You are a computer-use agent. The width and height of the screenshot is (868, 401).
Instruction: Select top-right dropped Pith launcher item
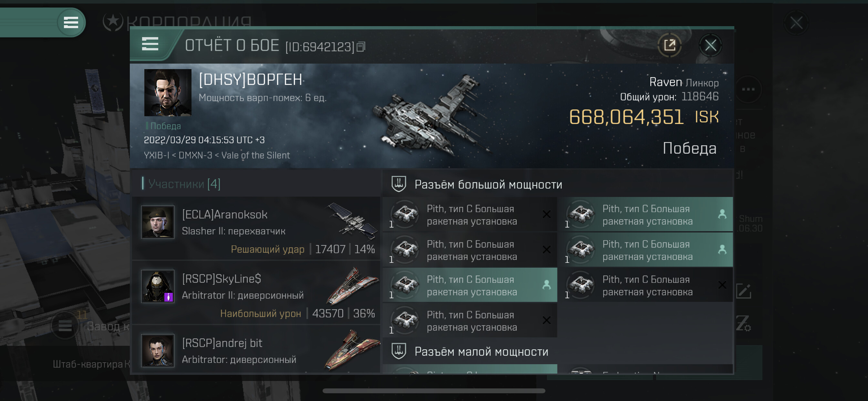tap(646, 215)
